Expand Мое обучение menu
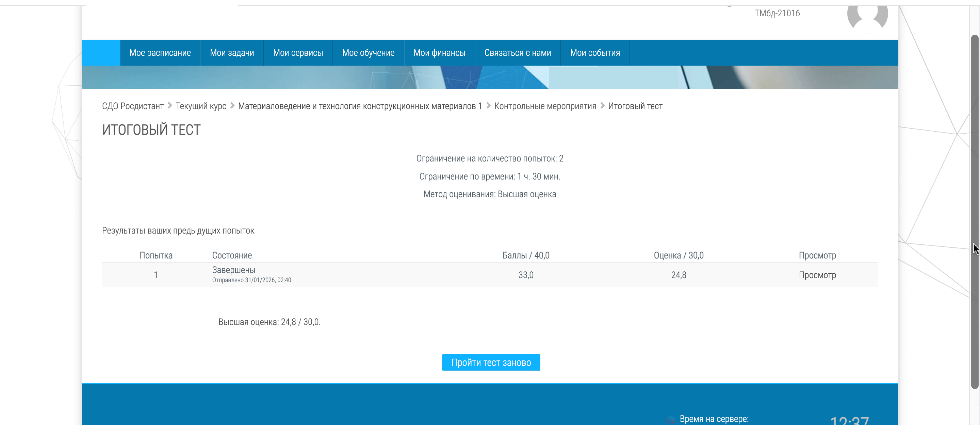The image size is (980, 425). point(368,52)
